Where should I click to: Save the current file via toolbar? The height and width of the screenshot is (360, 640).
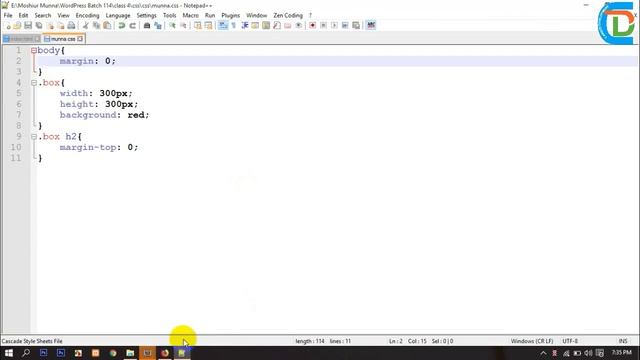coord(28,26)
